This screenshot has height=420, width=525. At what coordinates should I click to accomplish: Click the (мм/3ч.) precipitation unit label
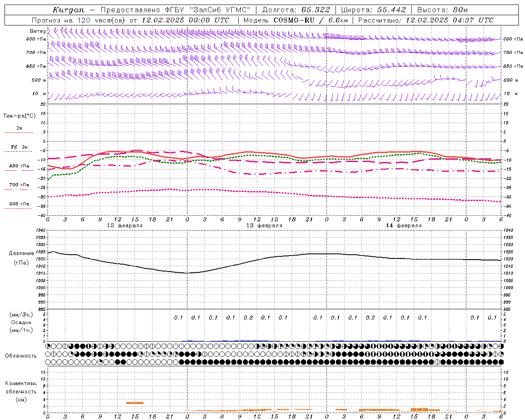click(21, 315)
